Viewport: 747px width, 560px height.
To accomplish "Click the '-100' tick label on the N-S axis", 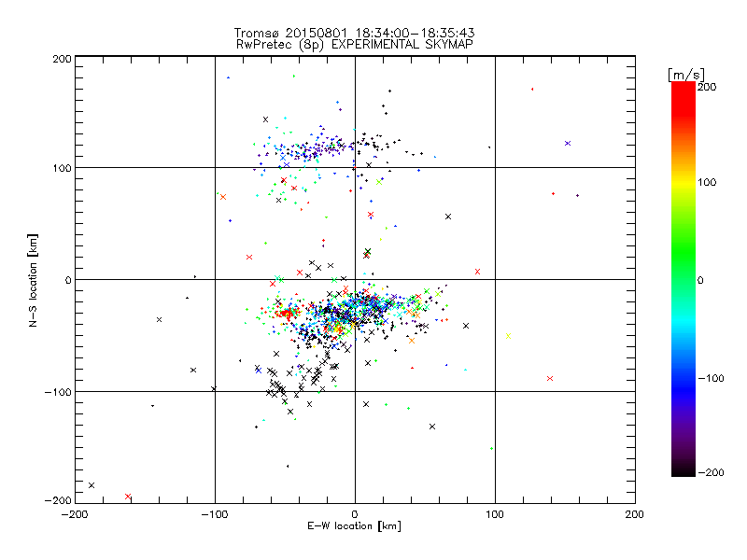I will [58, 392].
